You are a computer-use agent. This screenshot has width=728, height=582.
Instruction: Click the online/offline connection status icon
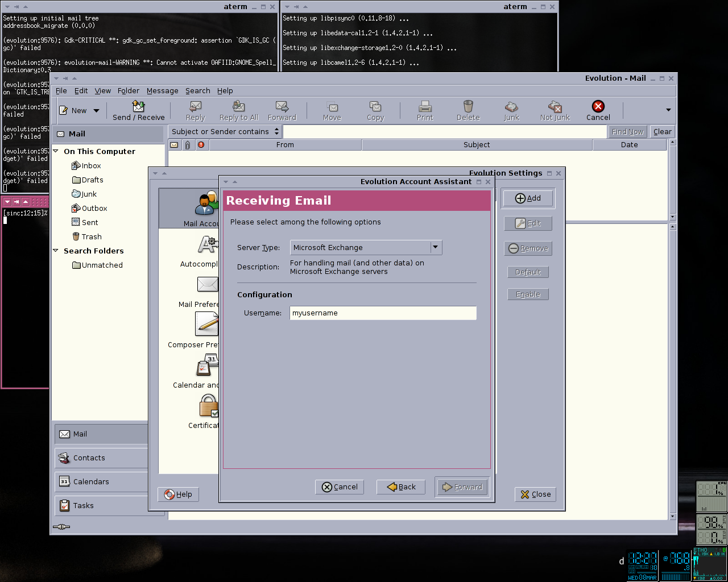tap(61, 527)
